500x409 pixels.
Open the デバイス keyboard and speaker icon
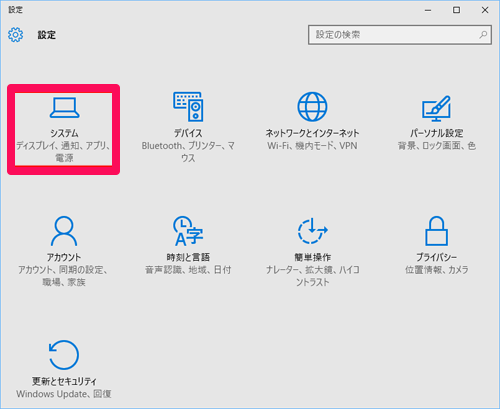tap(188, 107)
